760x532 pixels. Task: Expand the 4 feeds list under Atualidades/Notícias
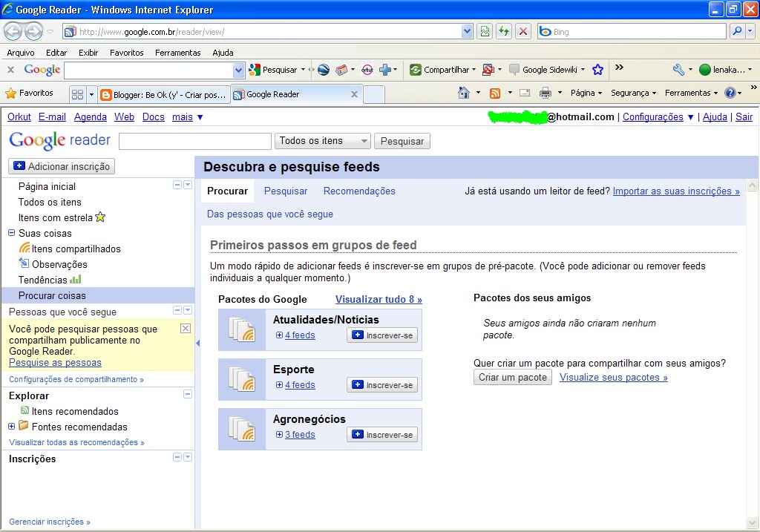[279, 335]
